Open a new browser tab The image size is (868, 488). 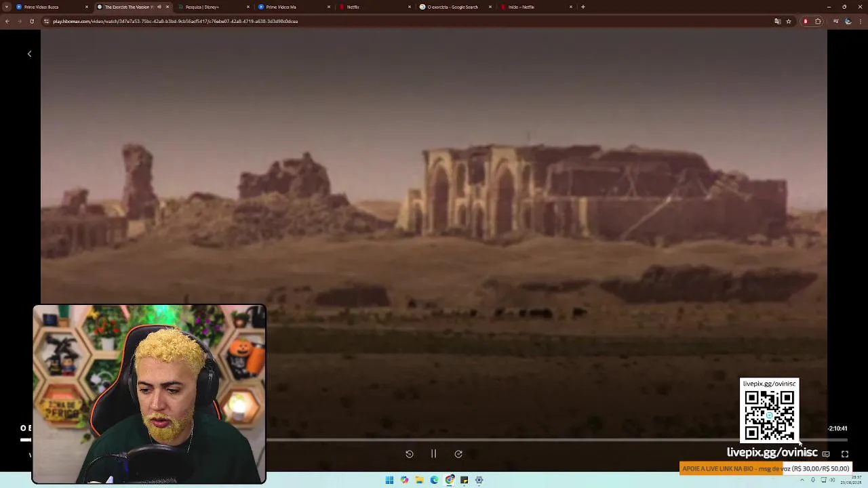(583, 7)
